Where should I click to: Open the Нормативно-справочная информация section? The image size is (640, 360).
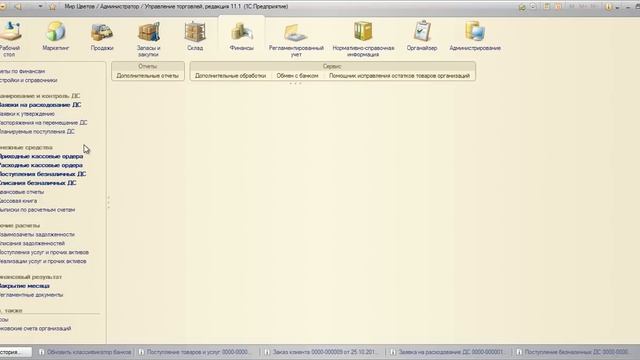[x=363, y=39]
